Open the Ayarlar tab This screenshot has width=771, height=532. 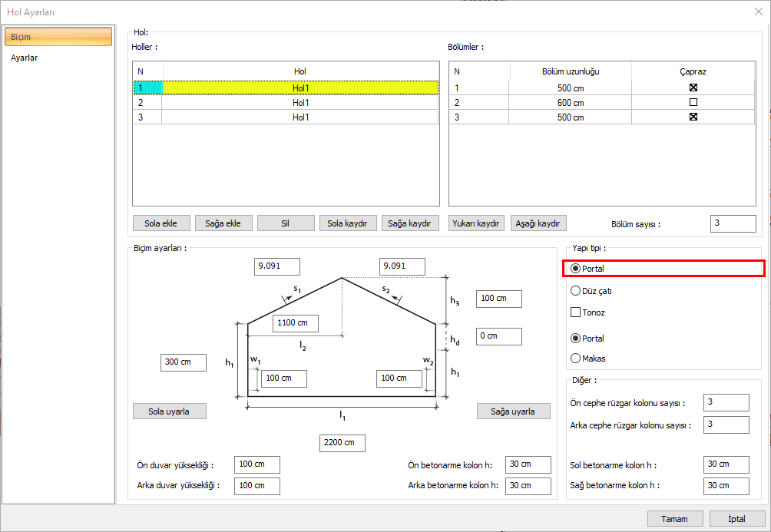[25, 58]
